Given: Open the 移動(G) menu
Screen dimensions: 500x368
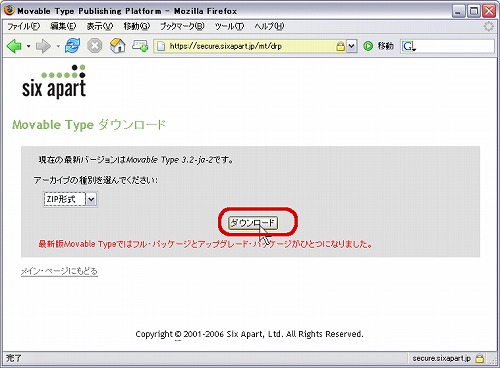Looking at the screenshot, I should click(x=137, y=26).
